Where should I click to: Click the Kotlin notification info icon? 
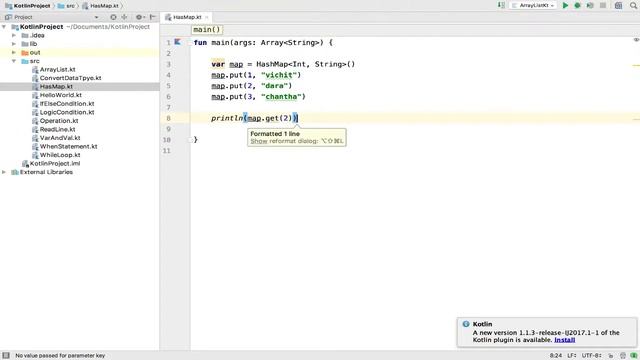pos(466,324)
